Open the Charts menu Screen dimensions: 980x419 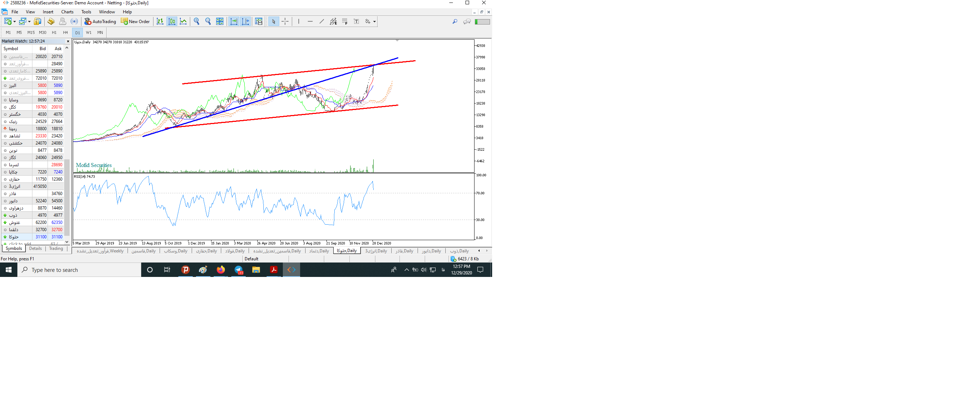point(67,12)
